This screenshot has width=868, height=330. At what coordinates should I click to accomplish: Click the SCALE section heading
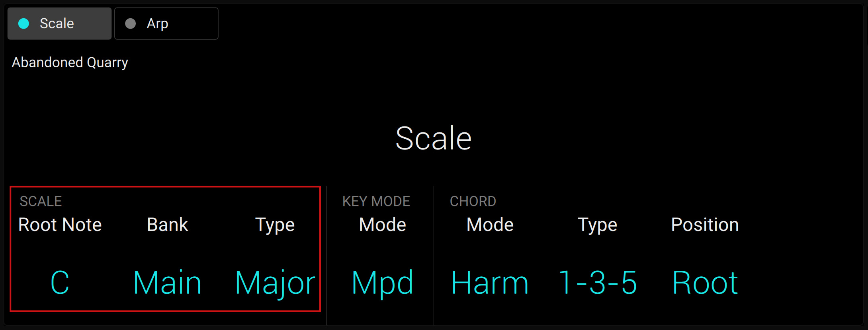click(40, 201)
